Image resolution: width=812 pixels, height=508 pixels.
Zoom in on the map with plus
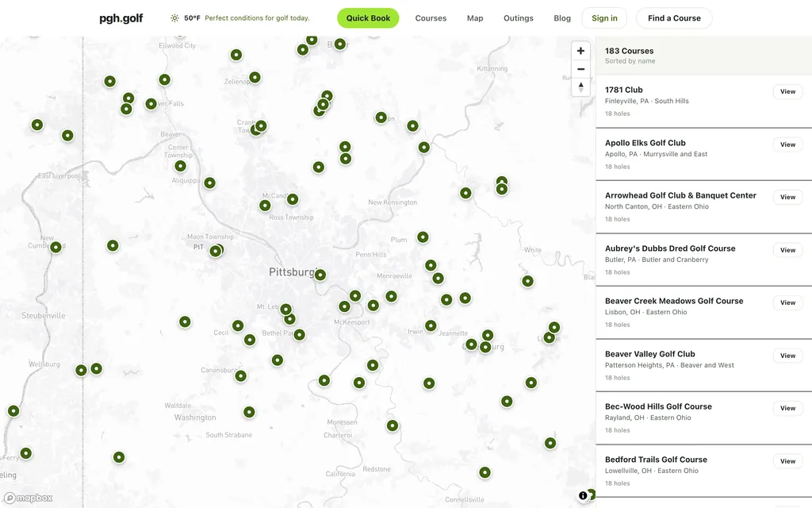580,51
